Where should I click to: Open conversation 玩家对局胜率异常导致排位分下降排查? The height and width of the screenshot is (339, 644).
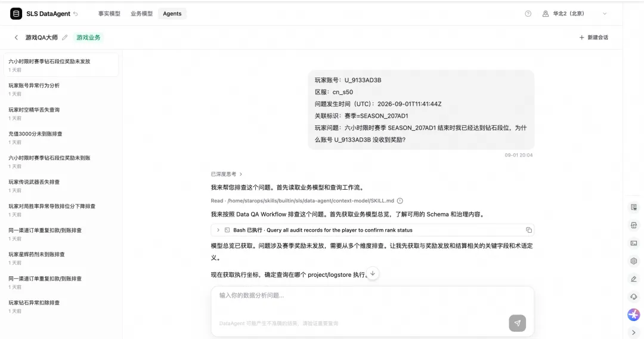pyautogui.click(x=61, y=210)
